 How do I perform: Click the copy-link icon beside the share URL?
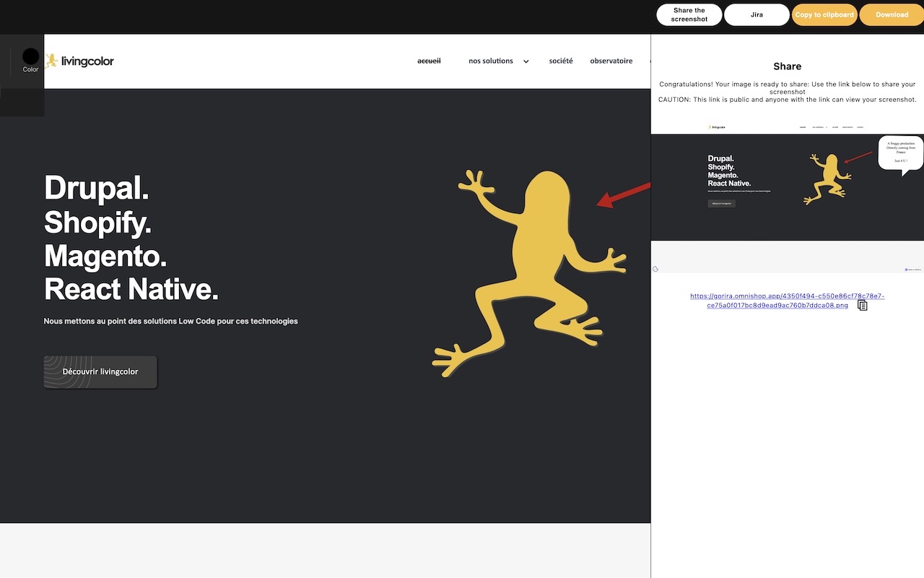tap(862, 306)
